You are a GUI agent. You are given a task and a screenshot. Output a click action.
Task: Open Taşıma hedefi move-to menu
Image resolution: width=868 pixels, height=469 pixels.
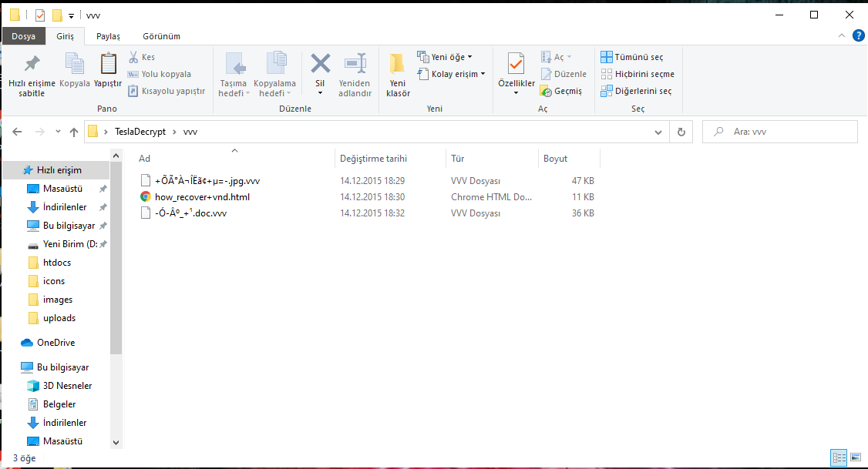[234, 75]
